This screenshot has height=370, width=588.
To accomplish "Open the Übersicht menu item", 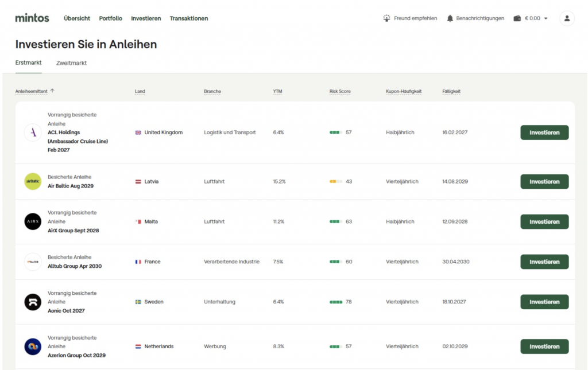I will point(77,18).
